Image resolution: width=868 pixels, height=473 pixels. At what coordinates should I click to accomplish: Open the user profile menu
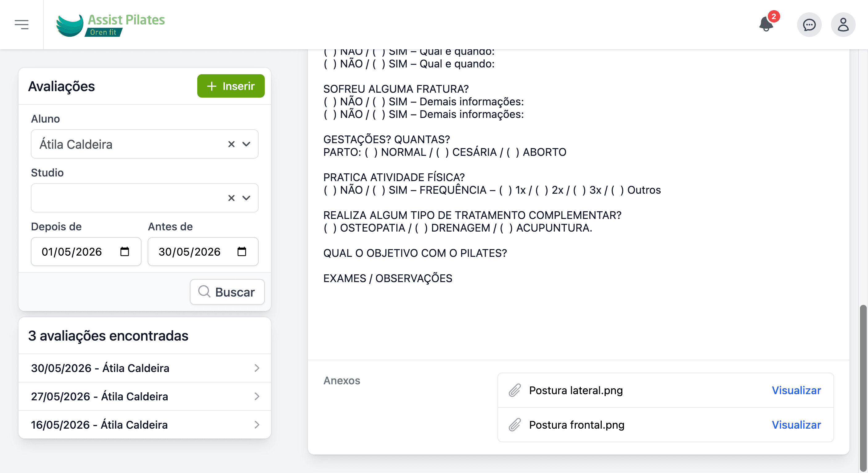[x=843, y=25]
